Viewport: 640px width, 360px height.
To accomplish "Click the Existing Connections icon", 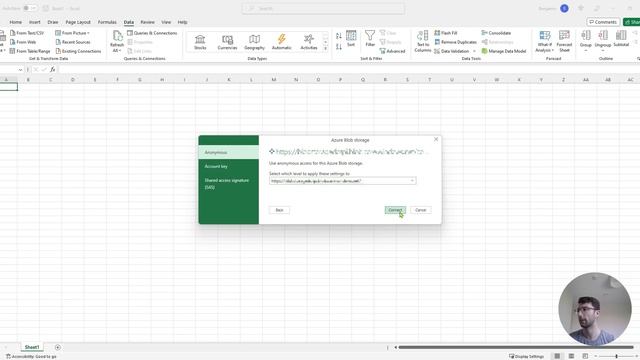I will tap(58, 51).
